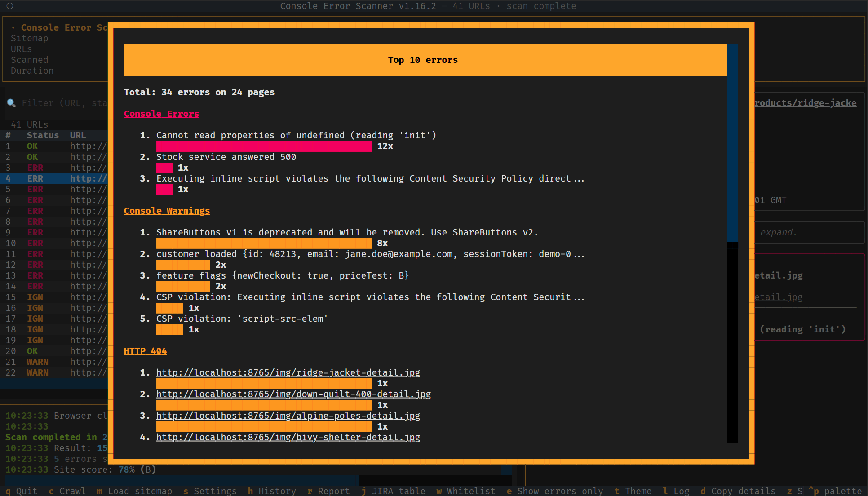Open alpine-poles-detail.jpg 404 link

pos(288,416)
